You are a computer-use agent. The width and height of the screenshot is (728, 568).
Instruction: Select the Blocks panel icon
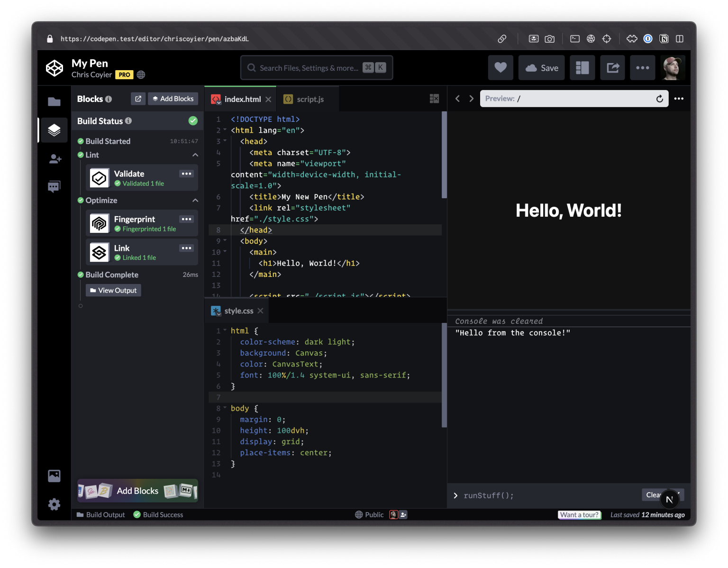click(x=54, y=129)
